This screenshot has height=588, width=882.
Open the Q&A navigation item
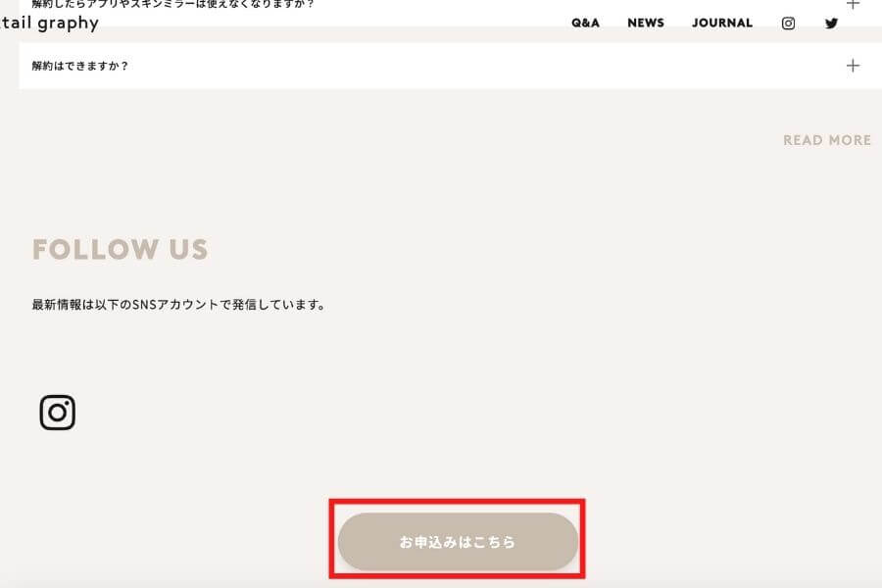[586, 24]
